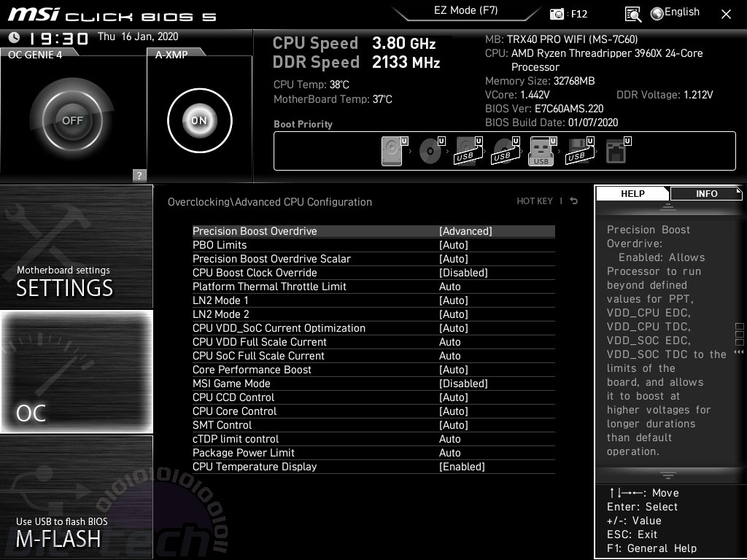Select the LN2 Mode 2 setting
The image size is (747, 560).
click(x=373, y=314)
